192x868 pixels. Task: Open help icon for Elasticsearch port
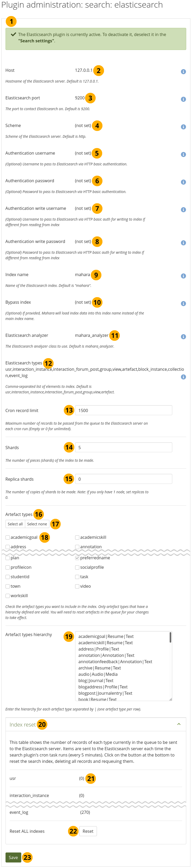point(183,99)
